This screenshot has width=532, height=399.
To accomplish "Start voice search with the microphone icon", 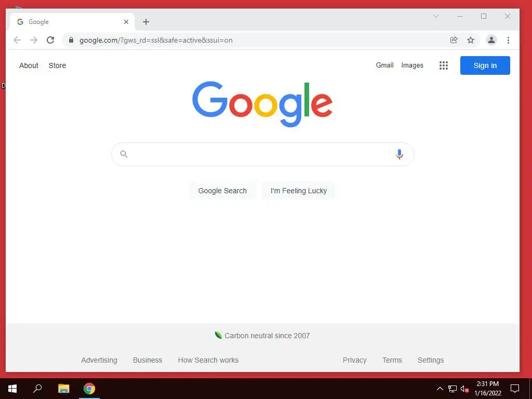I will coord(400,154).
